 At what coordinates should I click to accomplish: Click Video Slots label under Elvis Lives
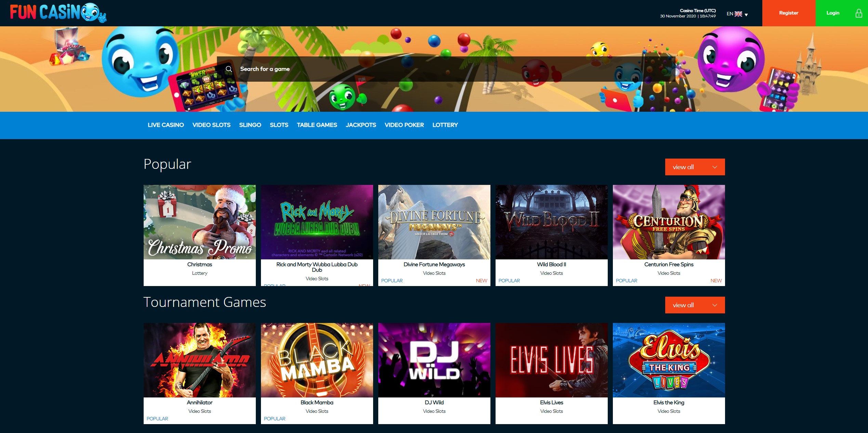click(x=552, y=411)
